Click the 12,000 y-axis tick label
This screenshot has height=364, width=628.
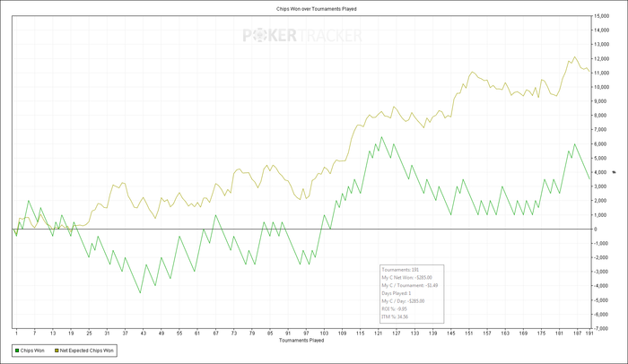(602, 59)
